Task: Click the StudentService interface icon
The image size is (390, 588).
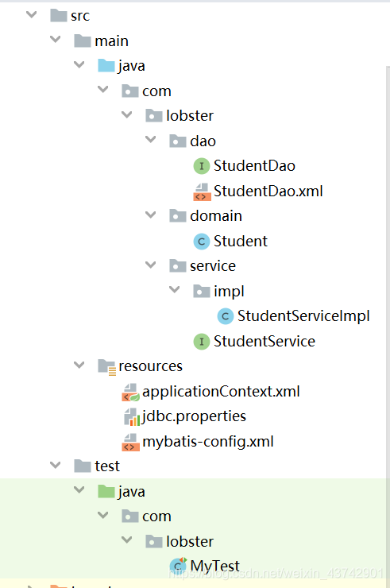Action: [x=202, y=342]
